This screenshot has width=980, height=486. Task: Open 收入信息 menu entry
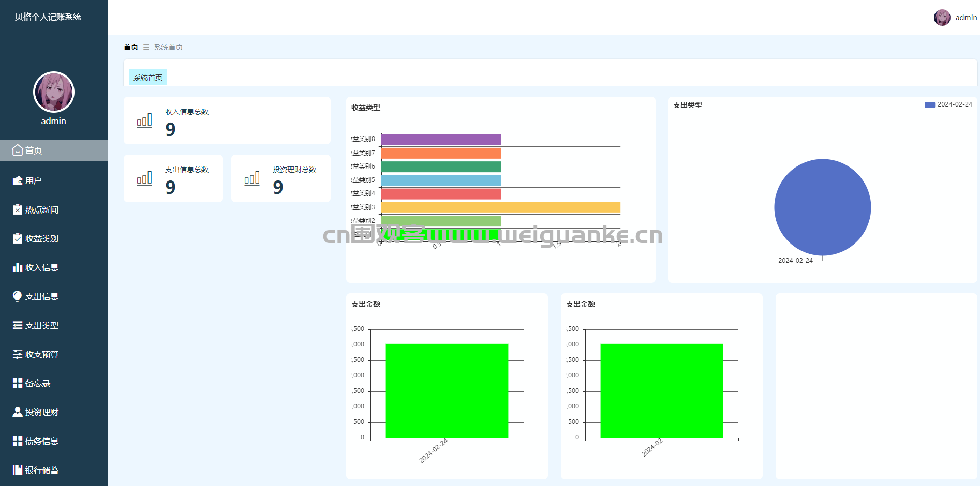click(x=54, y=267)
